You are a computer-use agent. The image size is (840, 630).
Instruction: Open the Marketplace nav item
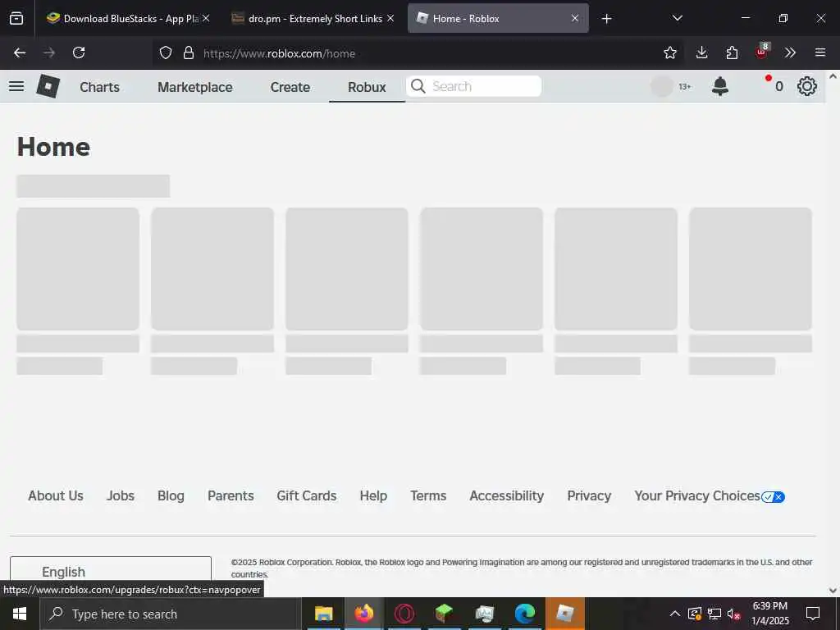click(x=195, y=87)
